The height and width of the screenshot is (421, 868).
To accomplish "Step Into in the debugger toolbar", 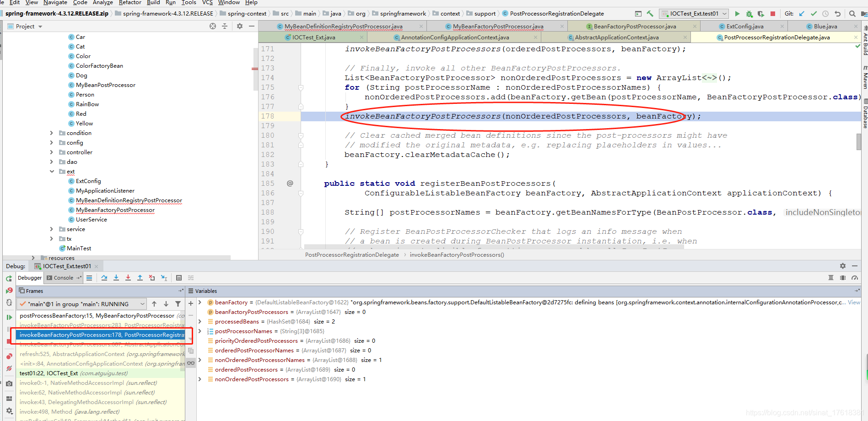I will coord(116,278).
